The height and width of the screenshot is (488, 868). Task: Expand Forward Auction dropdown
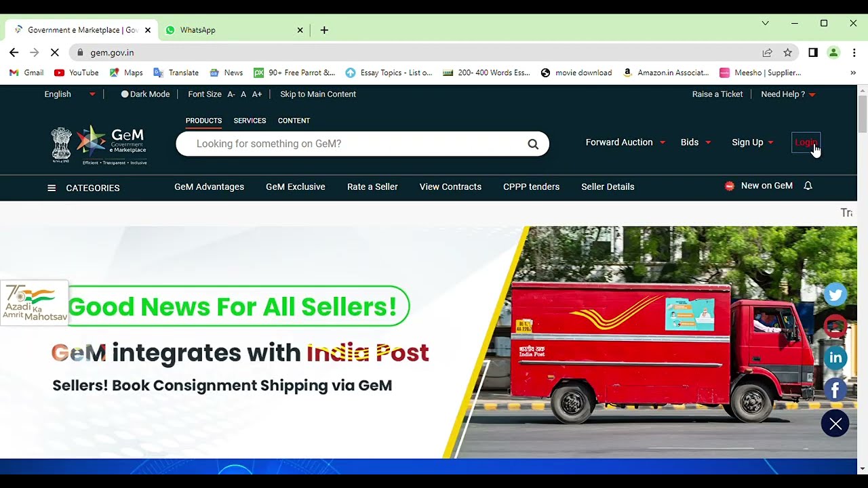pyautogui.click(x=625, y=142)
